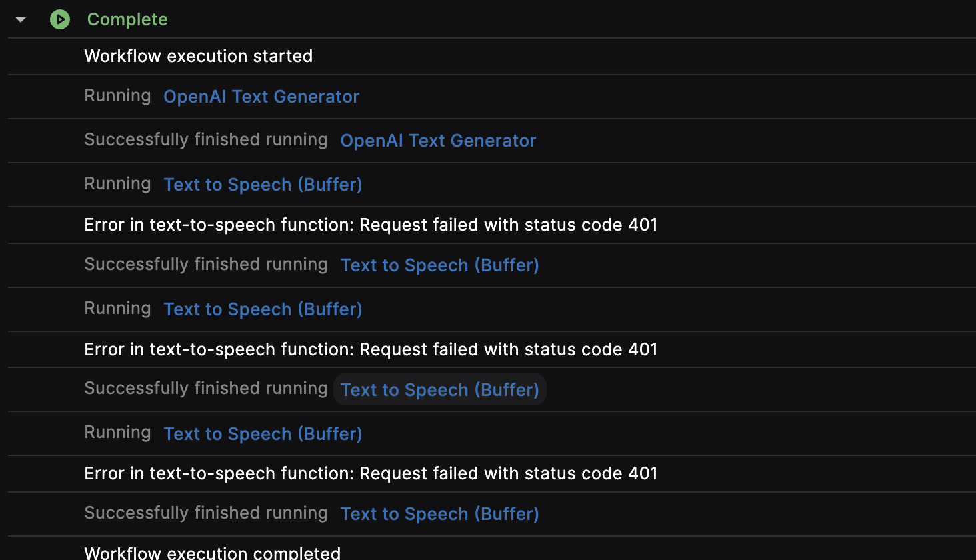Select the 'Workflow execution started' log row

click(198, 56)
